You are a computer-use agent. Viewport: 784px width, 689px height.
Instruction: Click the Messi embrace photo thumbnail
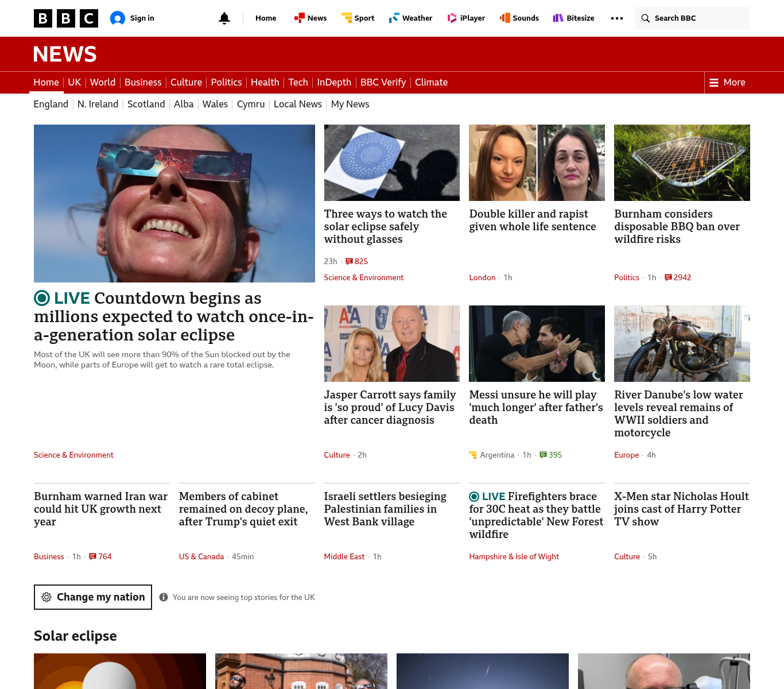tap(537, 343)
